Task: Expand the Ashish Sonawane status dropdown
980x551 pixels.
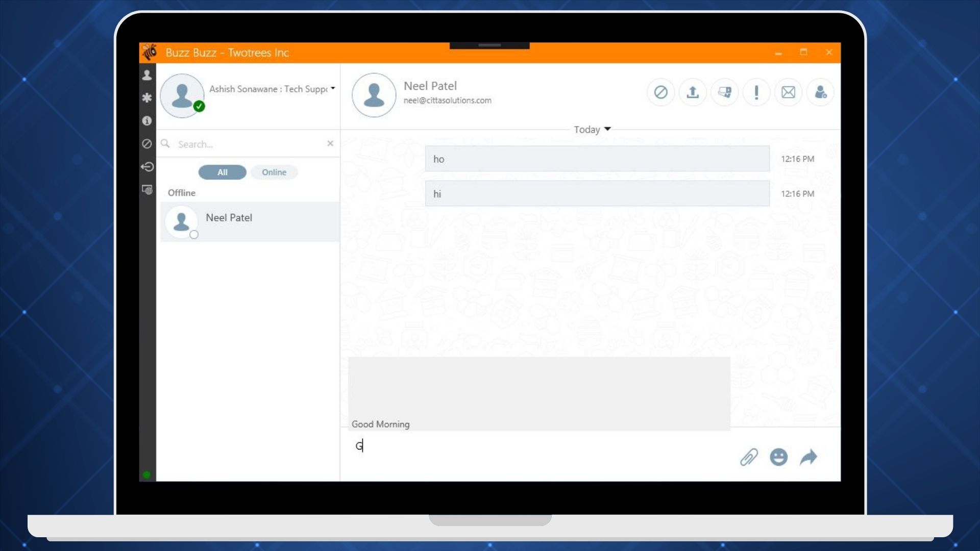Action: tap(333, 88)
